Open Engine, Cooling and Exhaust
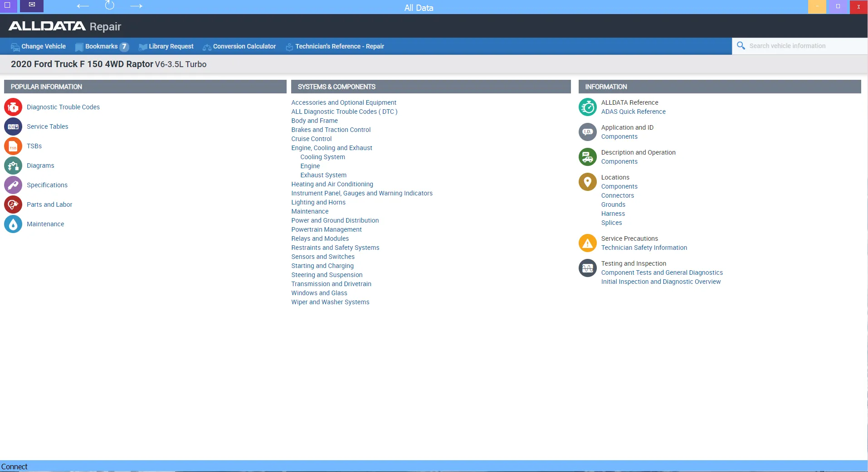The width and height of the screenshot is (868, 472). click(x=332, y=148)
